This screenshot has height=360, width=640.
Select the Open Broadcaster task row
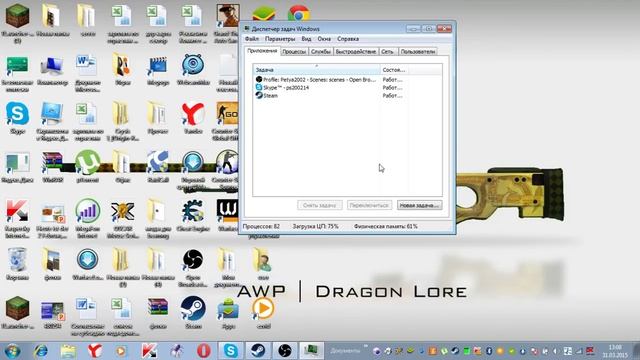[x=331, y=80]
